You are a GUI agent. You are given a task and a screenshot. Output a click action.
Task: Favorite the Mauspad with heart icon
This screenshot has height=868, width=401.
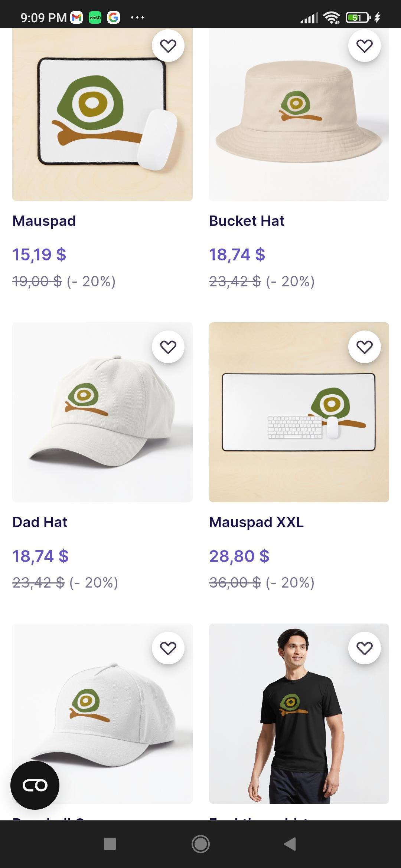[x=168, y=46]
